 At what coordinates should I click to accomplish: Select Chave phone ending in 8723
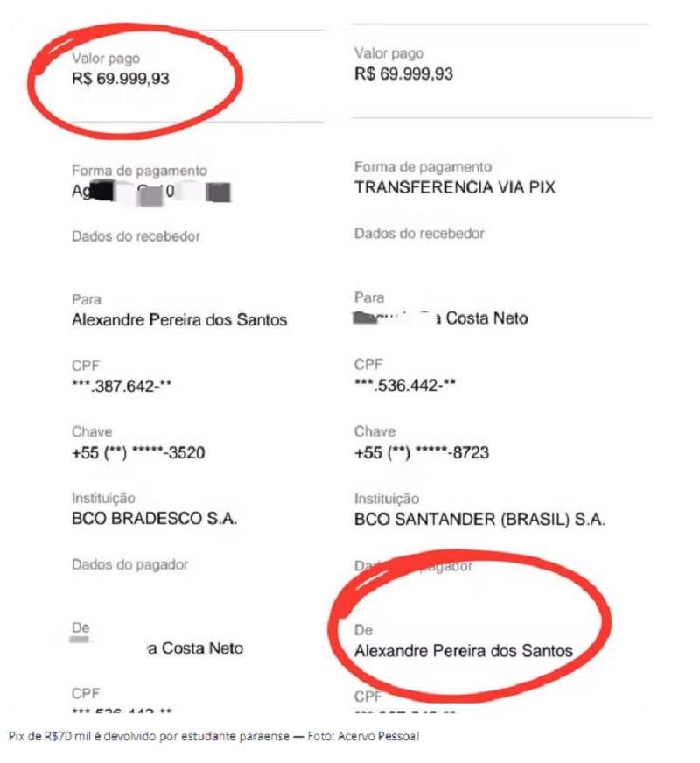422,453
